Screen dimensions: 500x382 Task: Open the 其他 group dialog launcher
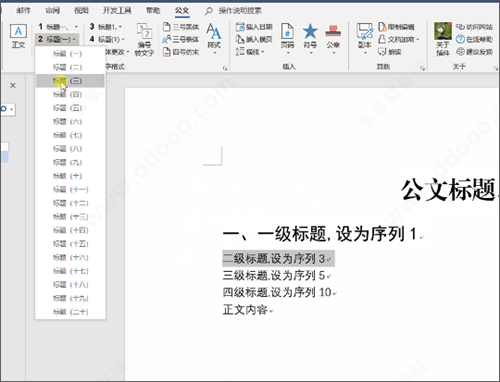422,68
